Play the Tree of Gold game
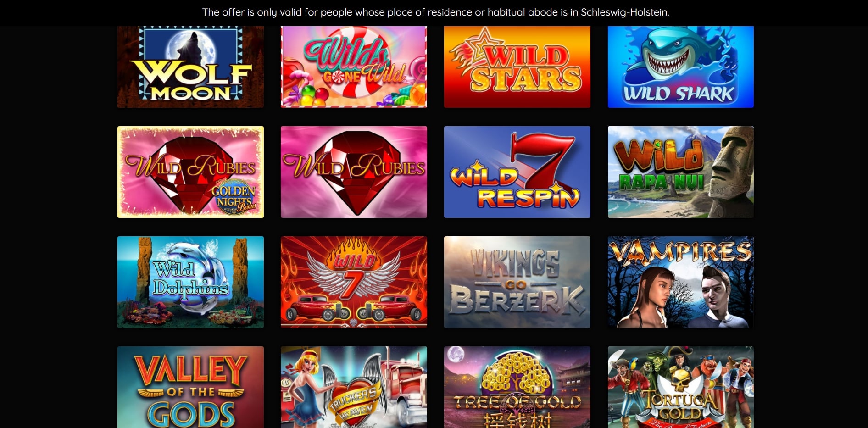868x428 pixels. (517, 387)
